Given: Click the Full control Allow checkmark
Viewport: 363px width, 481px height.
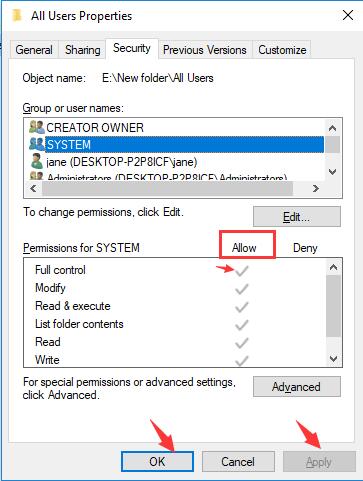Looking at the screenshot, I should point(242,271).
